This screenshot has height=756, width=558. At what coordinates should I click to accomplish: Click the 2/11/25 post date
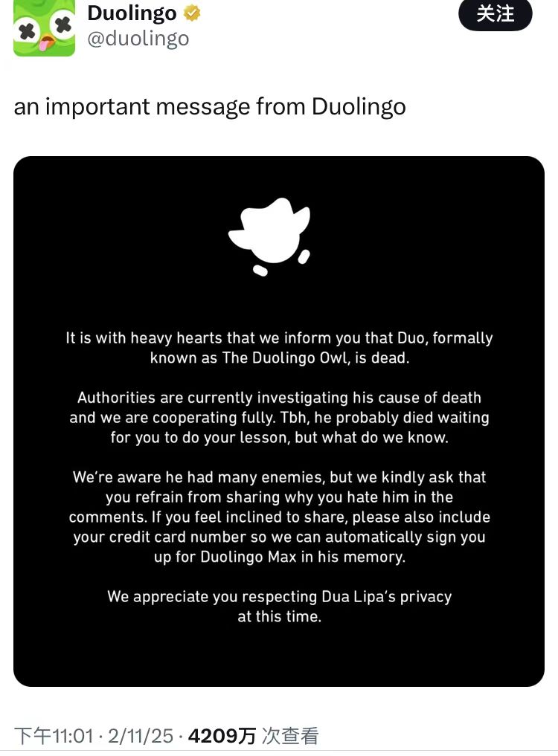click(140, 736)
